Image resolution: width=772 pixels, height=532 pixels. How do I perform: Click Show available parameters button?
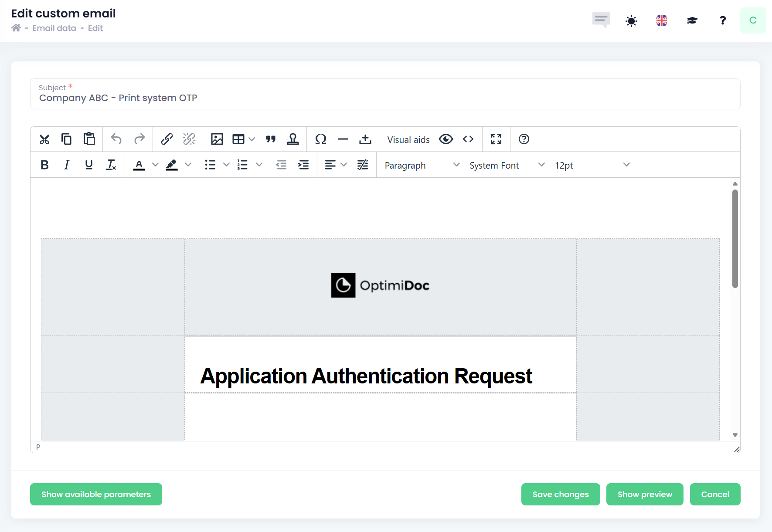(x=96, y=495)
